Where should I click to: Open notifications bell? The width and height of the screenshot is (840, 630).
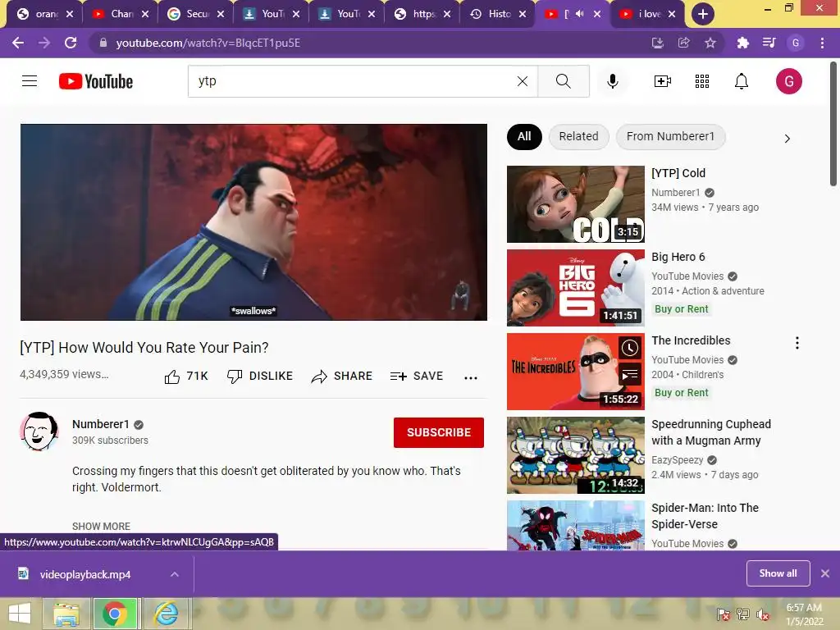[x=742, y=81]
